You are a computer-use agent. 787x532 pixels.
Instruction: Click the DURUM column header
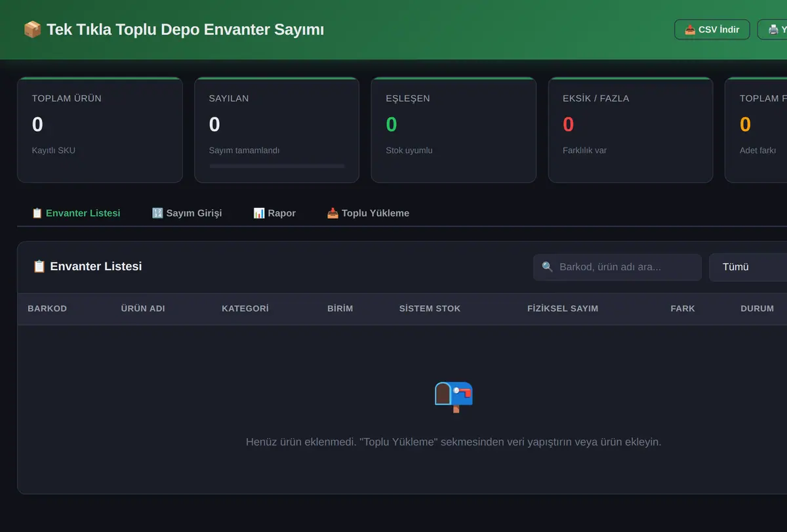[757, 308]
